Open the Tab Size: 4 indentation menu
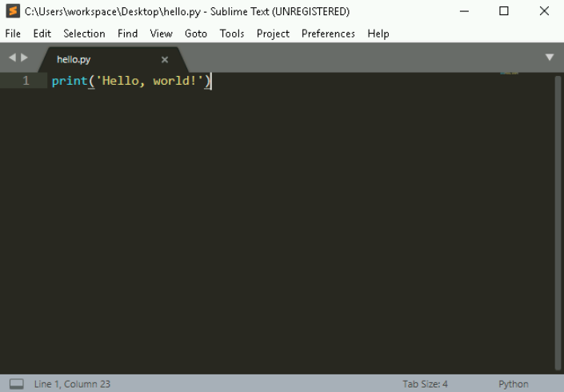The image size is (564, 392). 425,384
